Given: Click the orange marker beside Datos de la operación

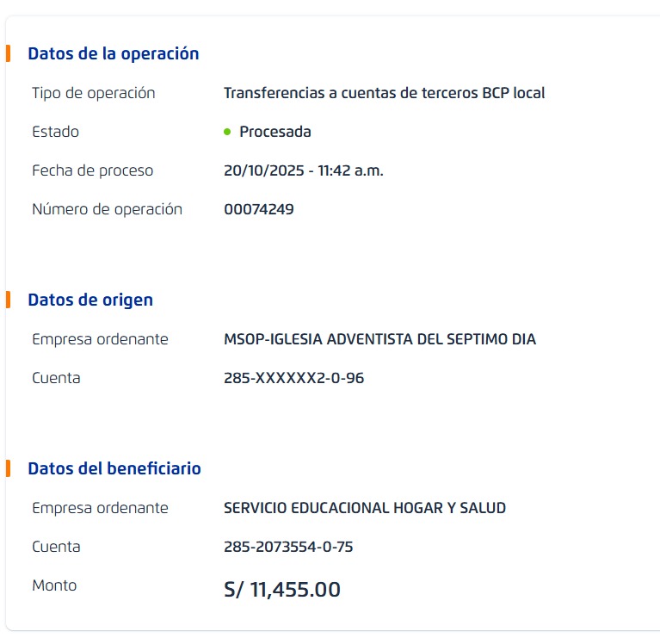Looking at the screenshot, I should pyautogui.click(x=8, y=53).
